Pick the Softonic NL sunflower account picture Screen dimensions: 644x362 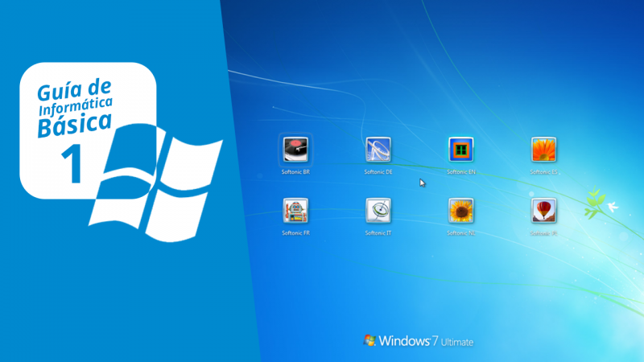click(x=461, y=211)
